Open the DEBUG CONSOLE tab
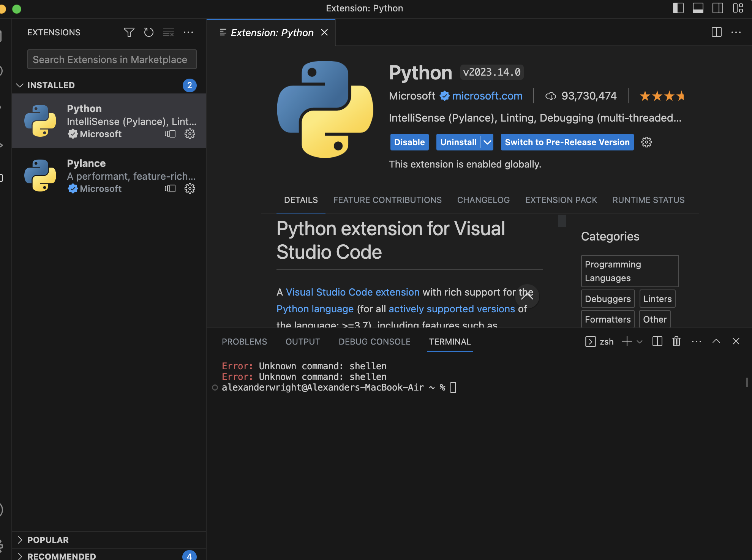Viewport: 752px width, 560px height. pyautogui.click(x=374, y=342)
